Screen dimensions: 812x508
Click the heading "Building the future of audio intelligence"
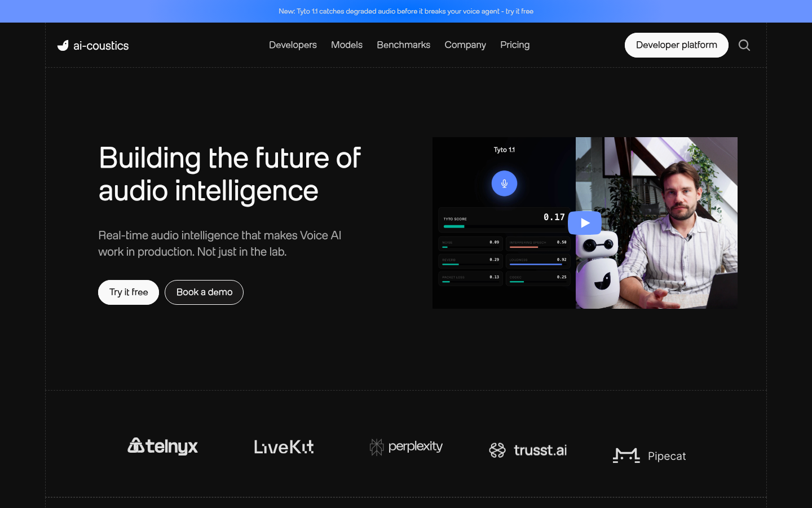click(x=230, y=174)
